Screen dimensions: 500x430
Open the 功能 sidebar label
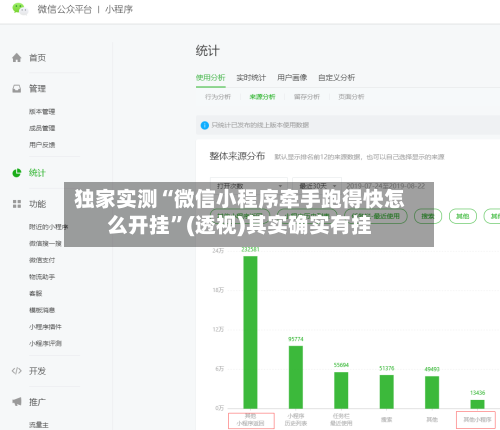coord(37,204)
